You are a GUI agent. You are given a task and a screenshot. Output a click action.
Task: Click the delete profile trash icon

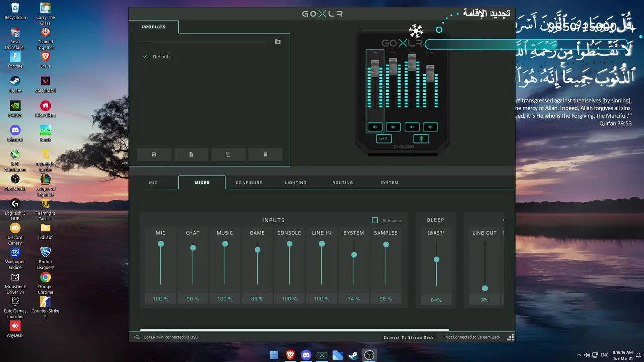coord(265,154)
